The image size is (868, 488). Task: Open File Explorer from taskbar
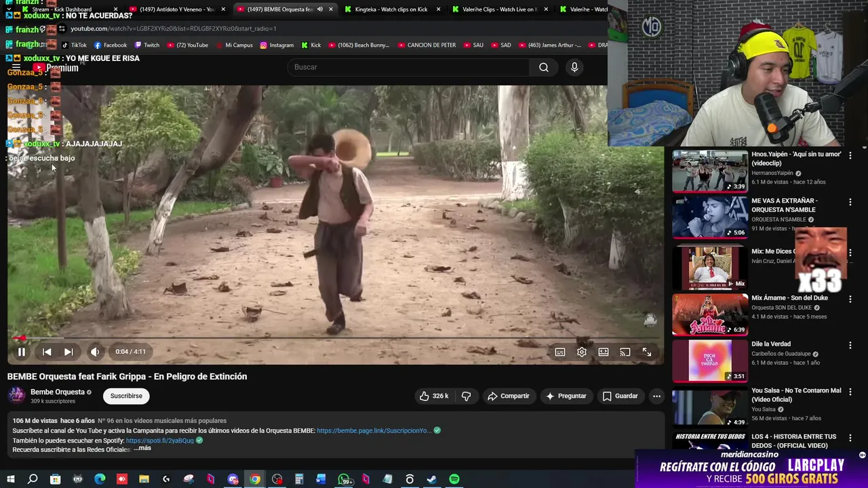pyautogui.click(x=144, y=479)
